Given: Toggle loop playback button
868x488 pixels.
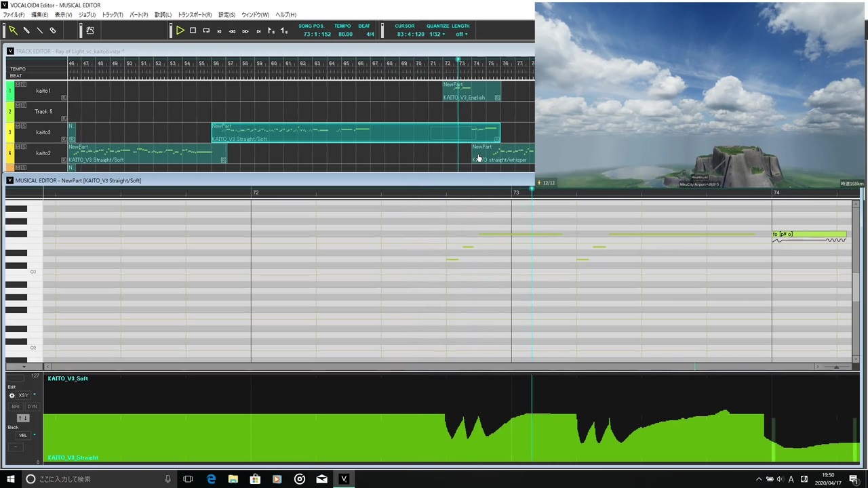Looking at the screenshot, I should (206, 30).
